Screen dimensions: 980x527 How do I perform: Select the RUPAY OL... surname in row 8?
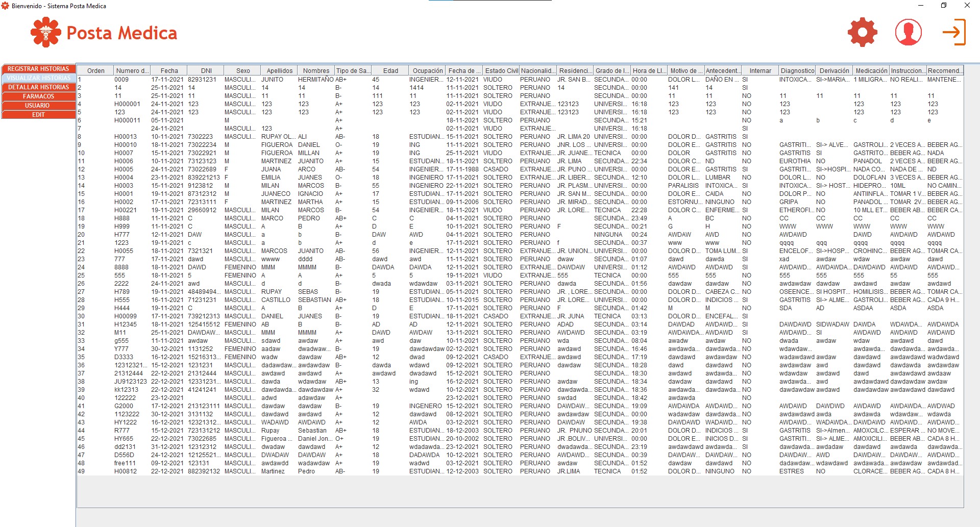point(279,137)
